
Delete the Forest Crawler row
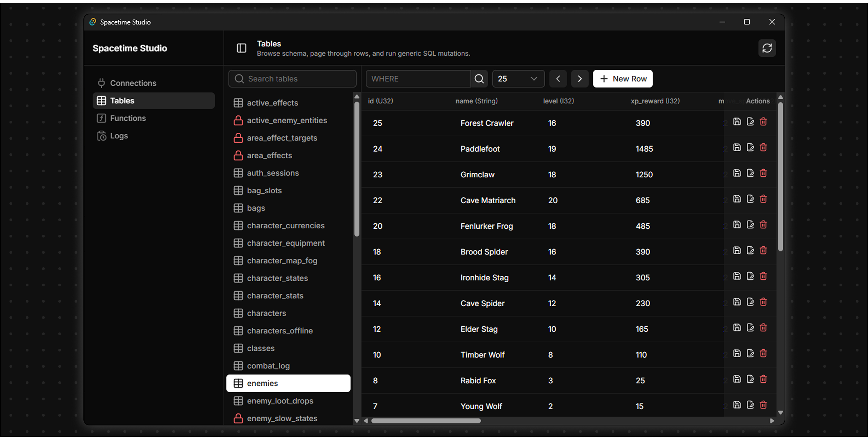coord(763,121)
